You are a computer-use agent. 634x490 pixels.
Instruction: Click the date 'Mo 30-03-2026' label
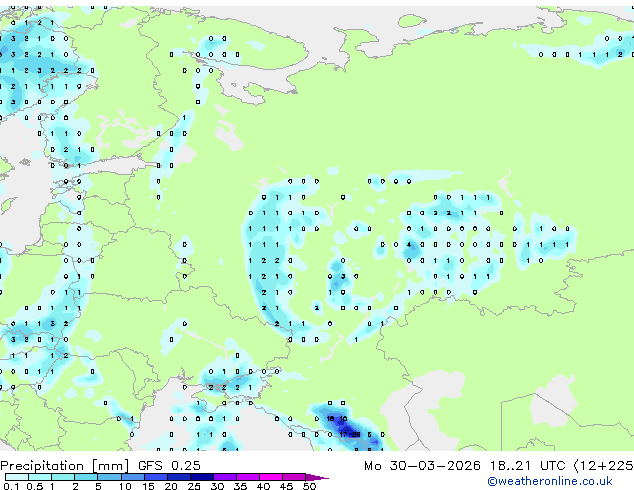(x=423, y=466)
